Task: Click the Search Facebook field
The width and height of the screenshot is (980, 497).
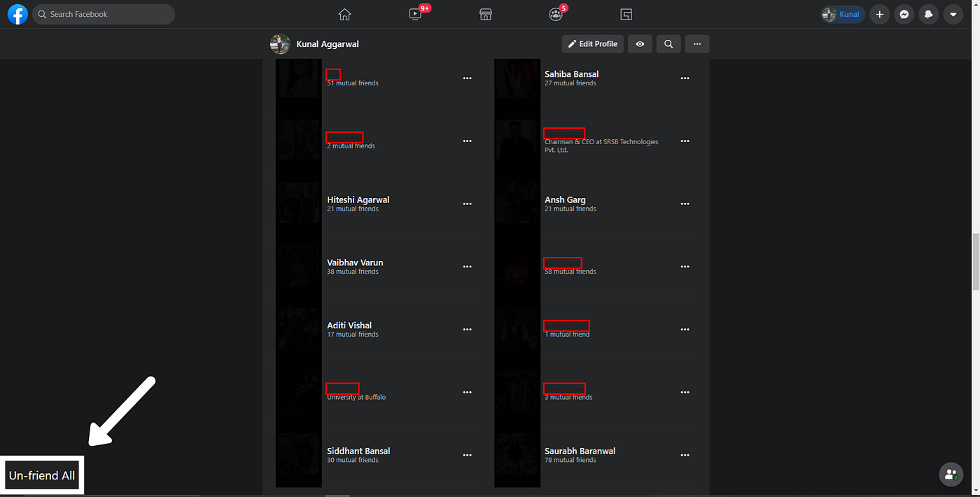Action: [x=104, y=14]
